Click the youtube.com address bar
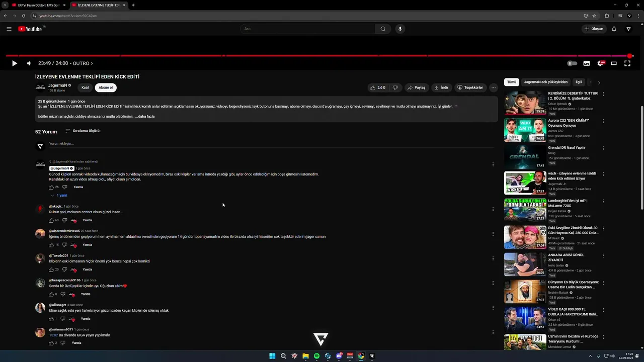This screenshot has height=362, width=644. (x=302, y=16)
